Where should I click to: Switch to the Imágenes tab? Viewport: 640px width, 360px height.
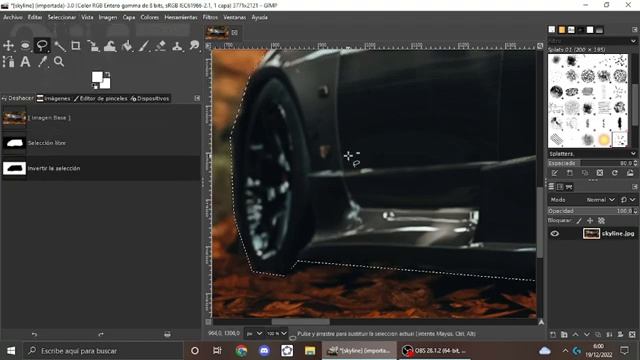(x=53, y=98)
